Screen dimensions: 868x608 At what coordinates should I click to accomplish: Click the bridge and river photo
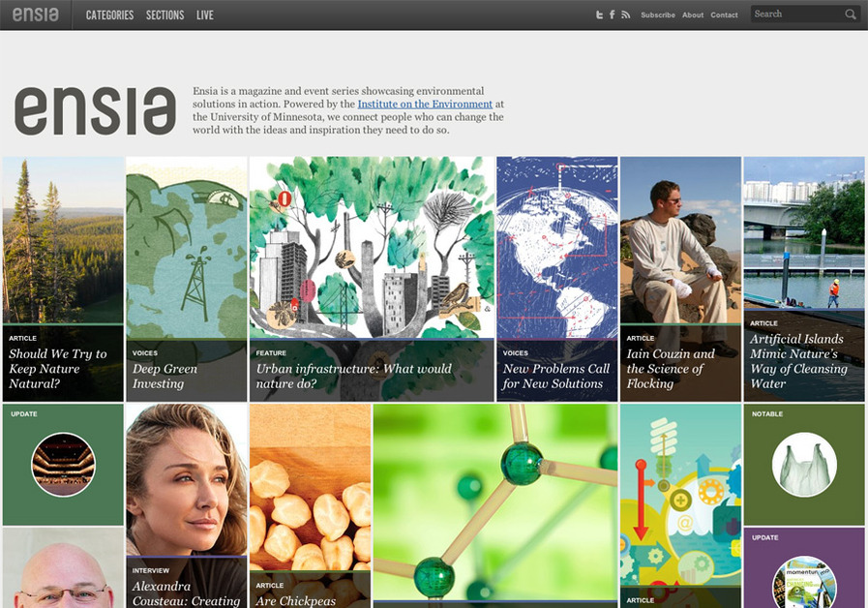[x=804, y=232]
